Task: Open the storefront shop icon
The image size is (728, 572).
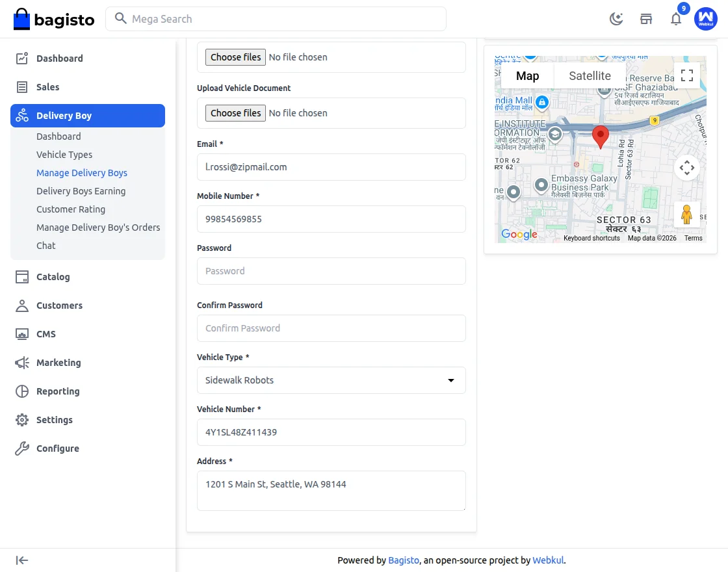Action: 646,19
